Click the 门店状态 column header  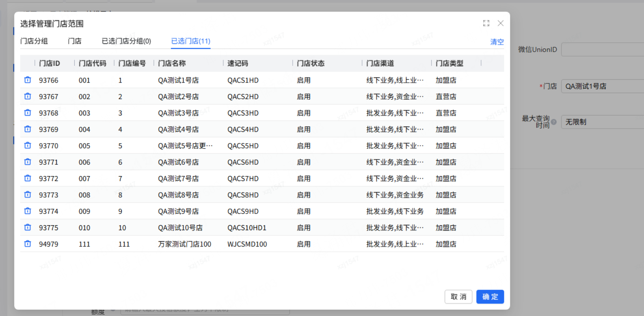click(311, 63)
